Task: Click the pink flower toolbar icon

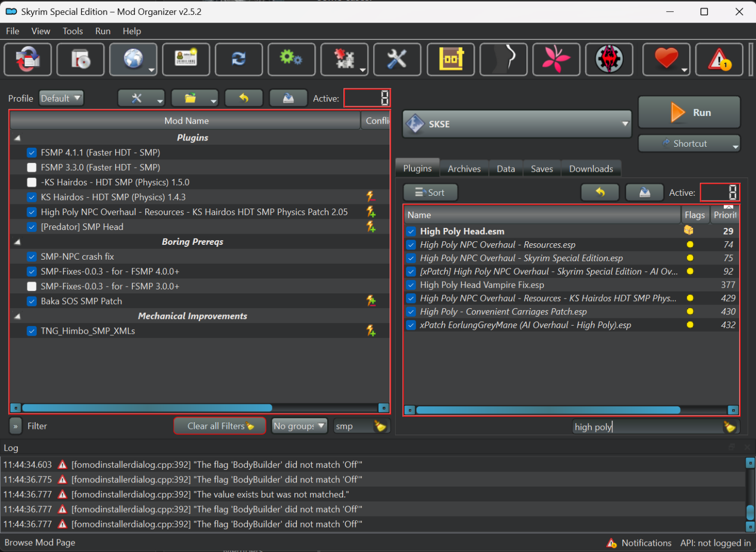Action: (x=556, y=59)
